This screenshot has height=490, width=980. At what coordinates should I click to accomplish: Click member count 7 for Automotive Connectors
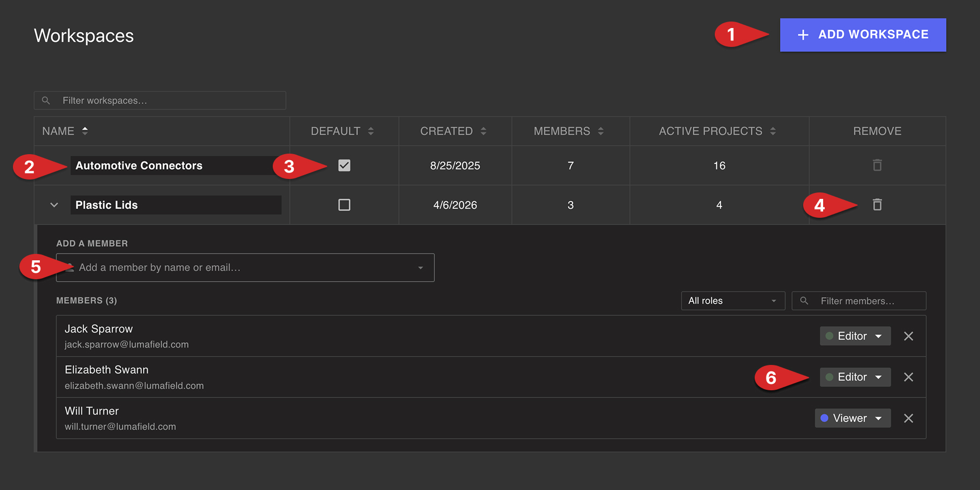tap(570, 165)
